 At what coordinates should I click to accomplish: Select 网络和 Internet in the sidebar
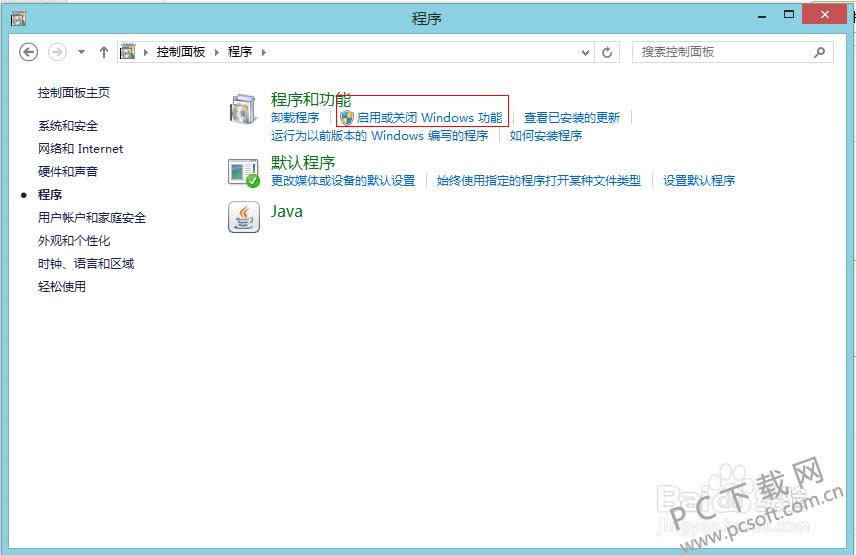[x=80, y=149]
